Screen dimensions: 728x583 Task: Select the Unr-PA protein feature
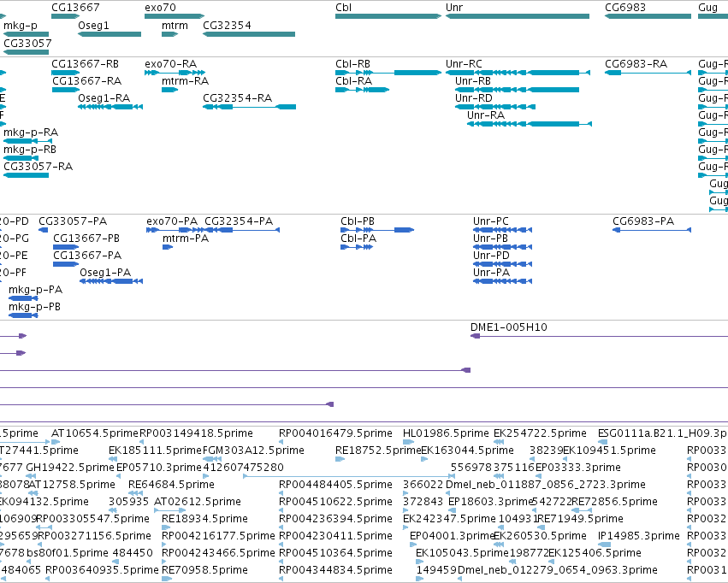tap(502, 281)
